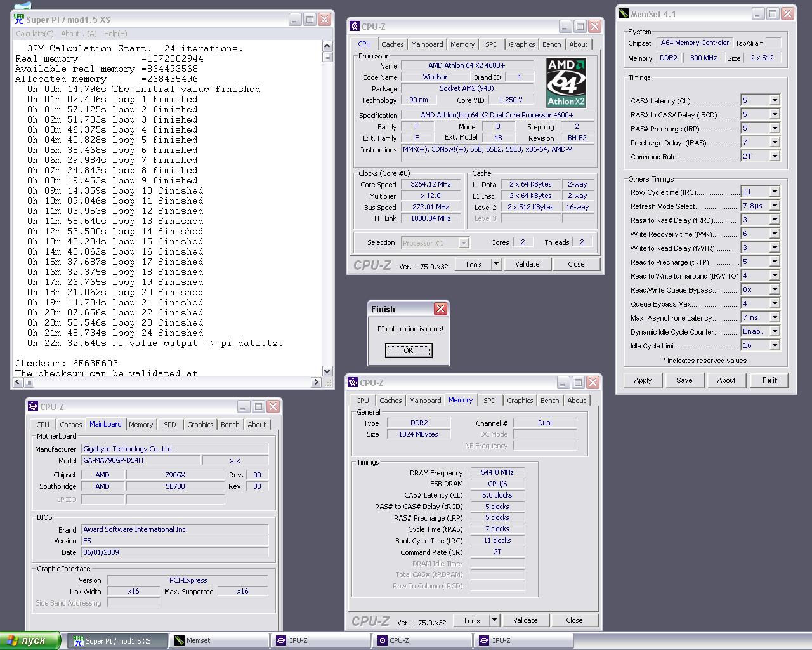Click the CPU-Z icon in the Memory window title
The height and width of the screenshot is (650, 812).
point(353,382)
